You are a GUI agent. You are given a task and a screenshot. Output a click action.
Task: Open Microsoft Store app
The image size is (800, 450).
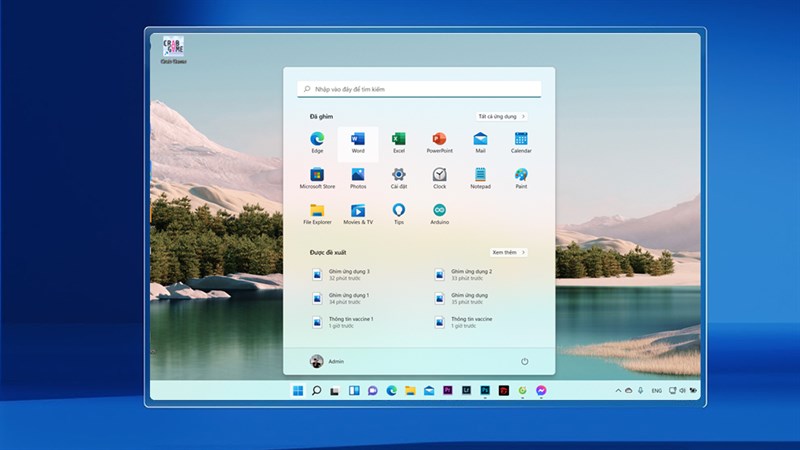click(x=317, y=179)
